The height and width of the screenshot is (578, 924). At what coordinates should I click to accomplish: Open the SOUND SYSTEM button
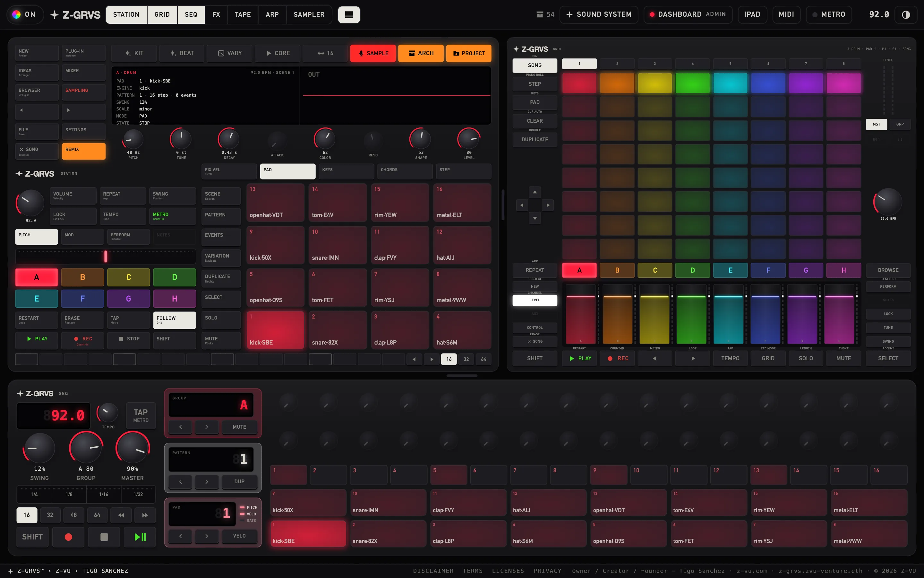click(x=599, y=14)
